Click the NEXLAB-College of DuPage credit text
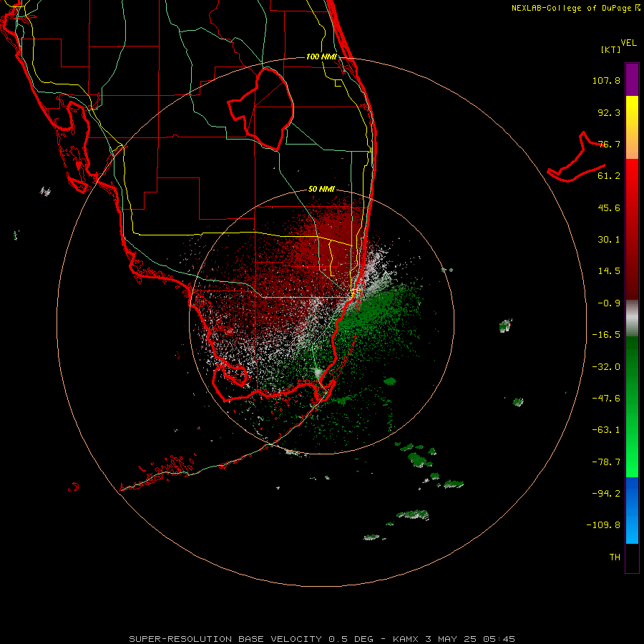This screenshot has width=644, height=644. 575,8
